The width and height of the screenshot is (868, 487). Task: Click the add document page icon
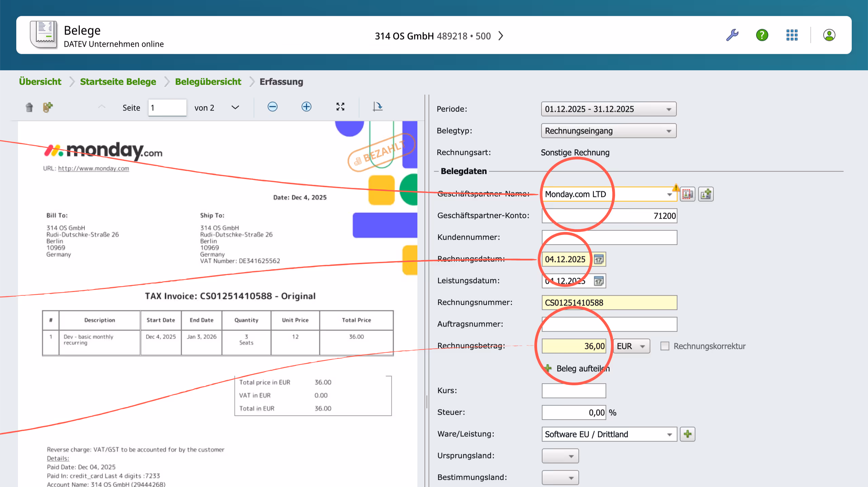[x=48, y=107]
